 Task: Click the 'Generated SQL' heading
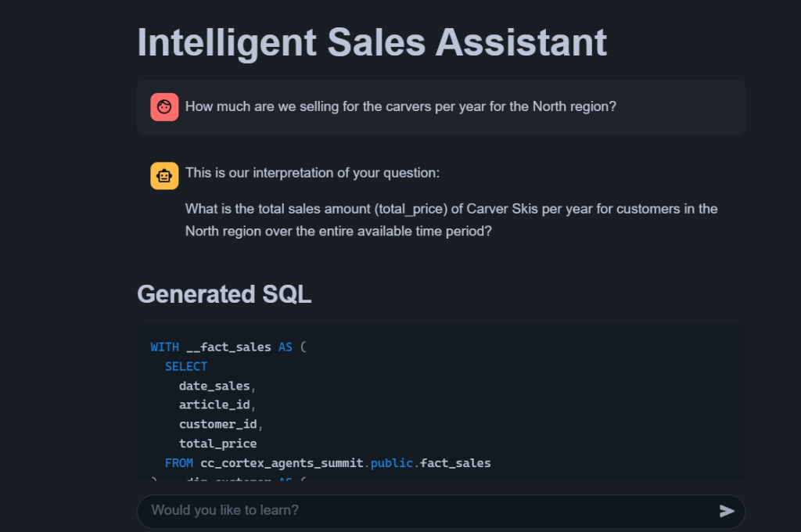224,294
